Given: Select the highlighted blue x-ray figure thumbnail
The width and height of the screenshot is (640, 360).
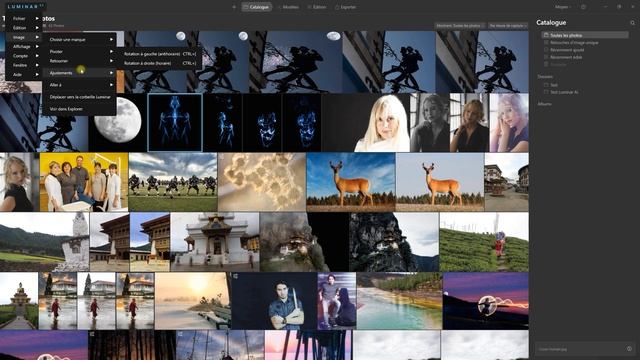Looking at the screenshot, I should tap(175, 123).
